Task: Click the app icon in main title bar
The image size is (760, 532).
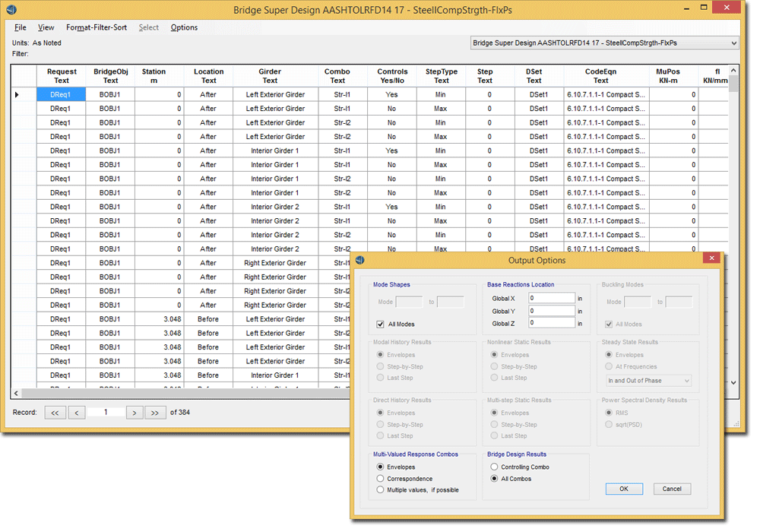Action: pyautogui.click(x=11, y=9)
